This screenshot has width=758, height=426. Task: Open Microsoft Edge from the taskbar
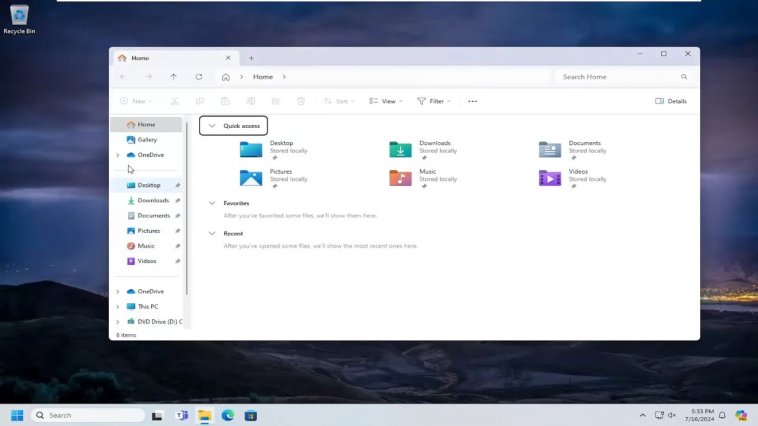tap(228, 415)
